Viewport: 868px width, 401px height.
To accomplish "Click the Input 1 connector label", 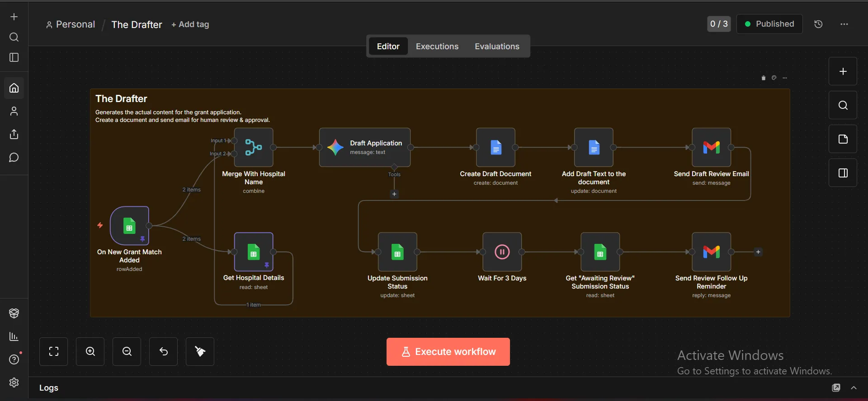I will [x=218, y=140].
